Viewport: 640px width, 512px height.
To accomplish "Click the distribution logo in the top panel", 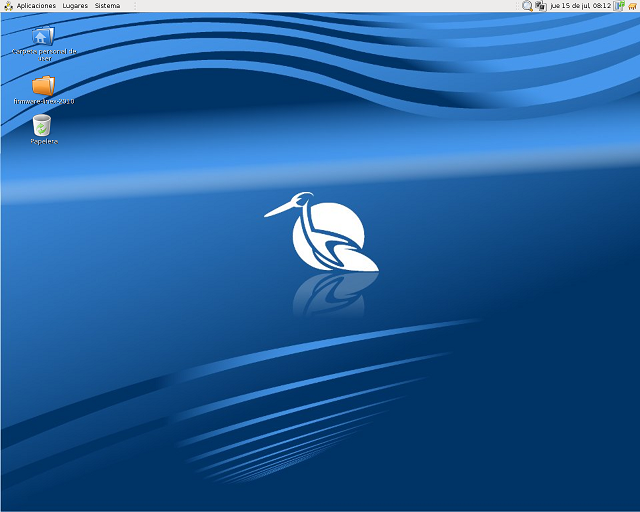I will (x=8, y=6).
